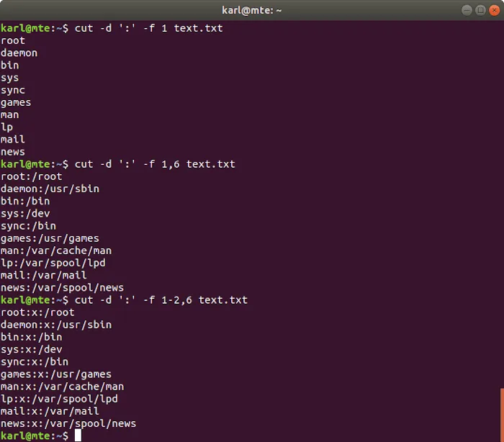Image resolution: width=504 pixels, height=442 pixels.
Task: Click the line 'sys:x:/dev'
Action: tap(32, 350)
